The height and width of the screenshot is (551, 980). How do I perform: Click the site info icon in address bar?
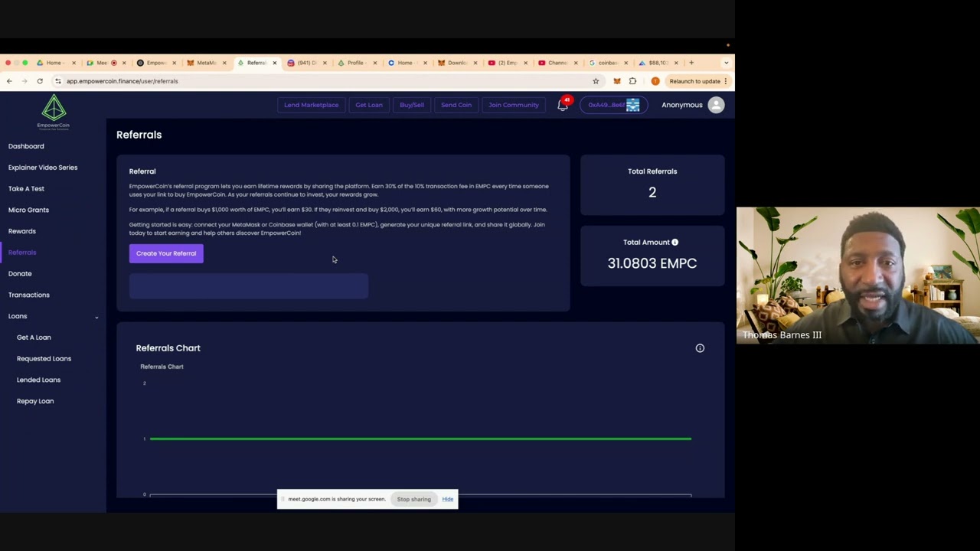coord(58,81)
